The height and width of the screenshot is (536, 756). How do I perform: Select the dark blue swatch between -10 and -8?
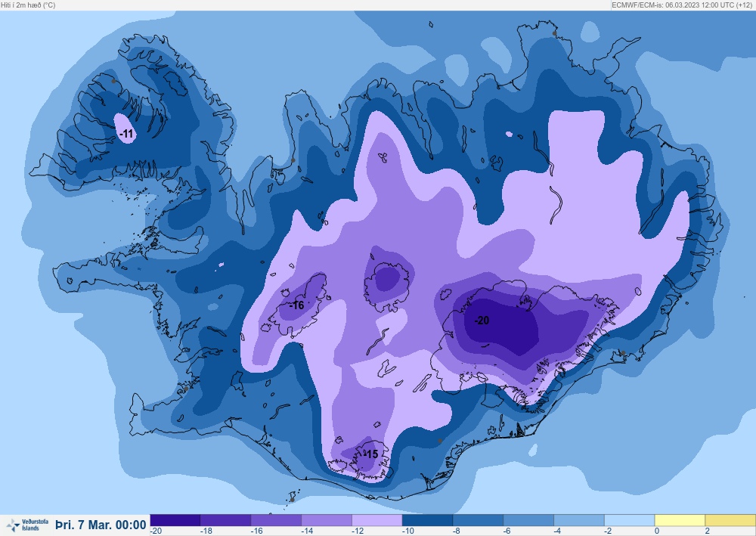pos(428,520)
